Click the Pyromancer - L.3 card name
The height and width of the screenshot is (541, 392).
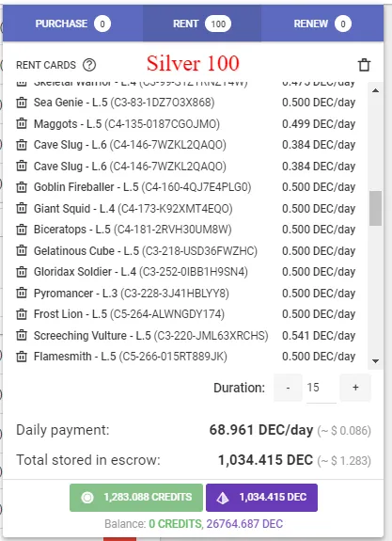pyautogui.click(x=75, y=294)
